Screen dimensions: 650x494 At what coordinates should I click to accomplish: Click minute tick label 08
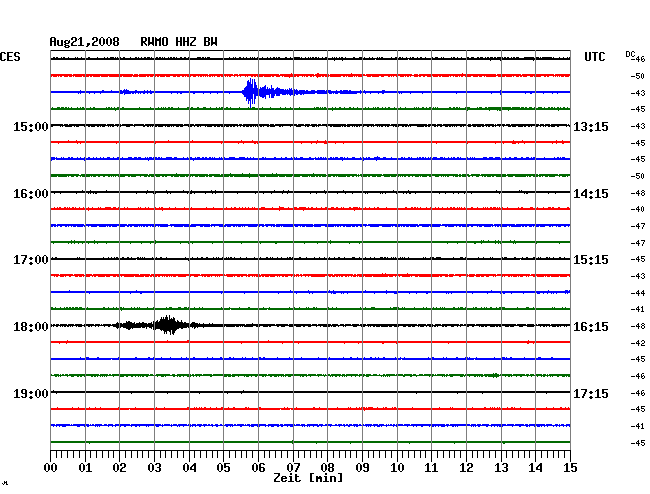pyautogui.click(x=327, y=467)
